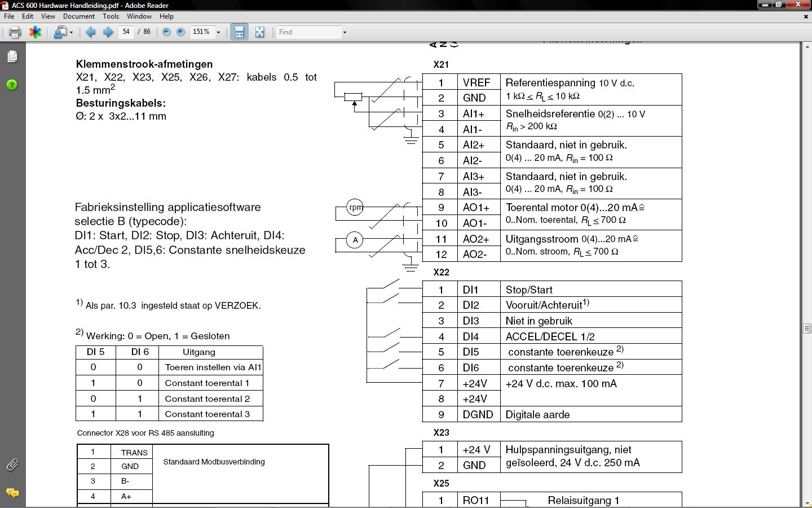This screenshot has height=508, width=812.
Task: Click the zoom out minus button
Action: point(166,32)
